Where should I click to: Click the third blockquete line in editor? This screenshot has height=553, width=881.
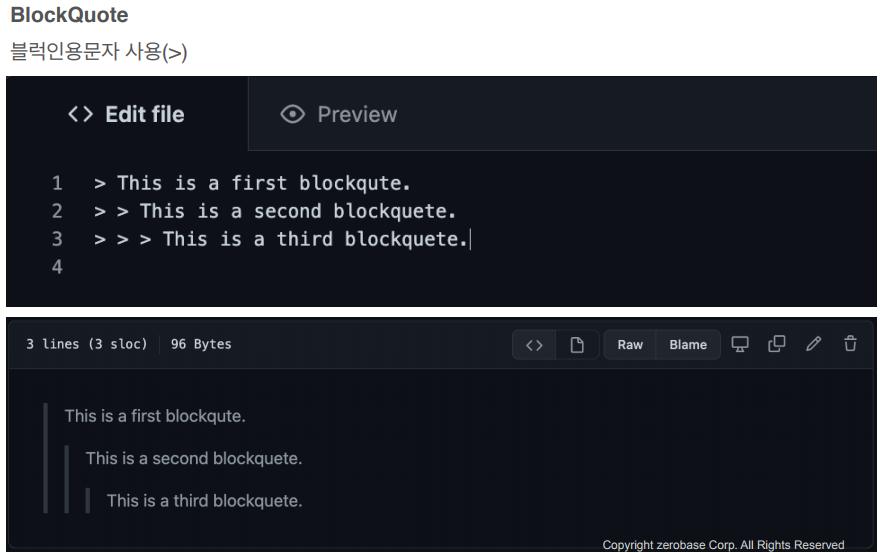281,239
